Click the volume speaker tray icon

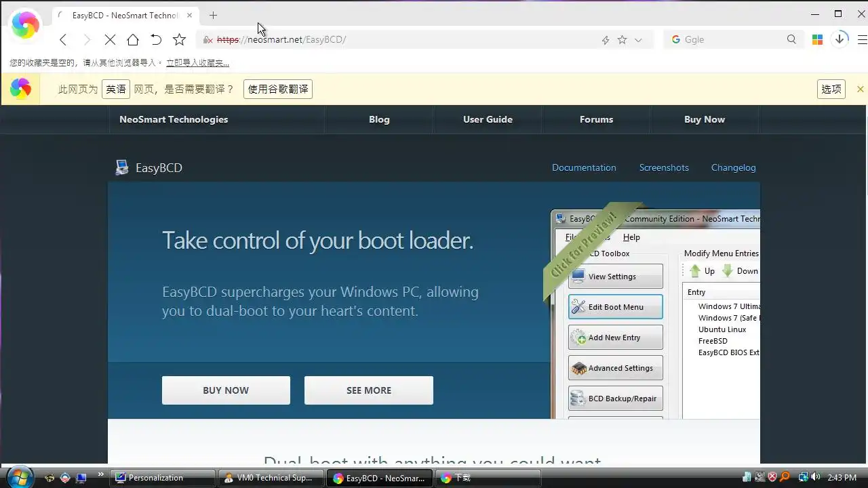(815, 477)
